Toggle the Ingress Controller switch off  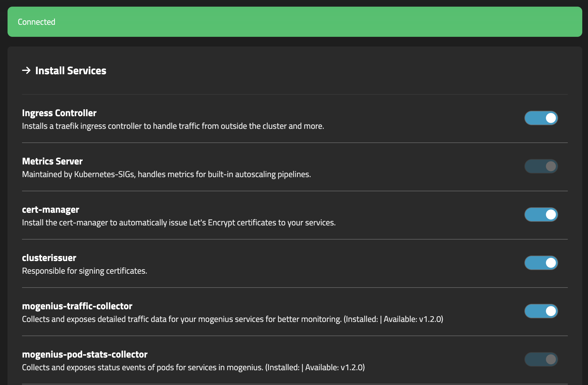pos(541,118)
